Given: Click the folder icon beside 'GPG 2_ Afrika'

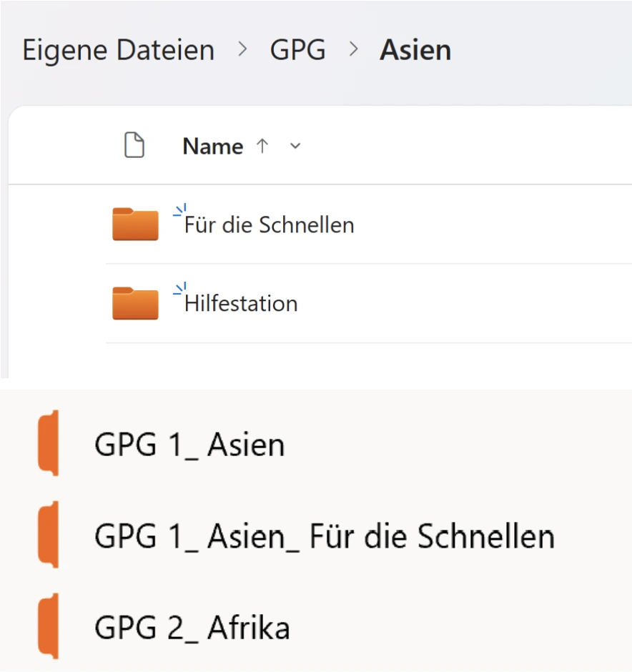Looking at the screenshot, I should tap(49, 626).
